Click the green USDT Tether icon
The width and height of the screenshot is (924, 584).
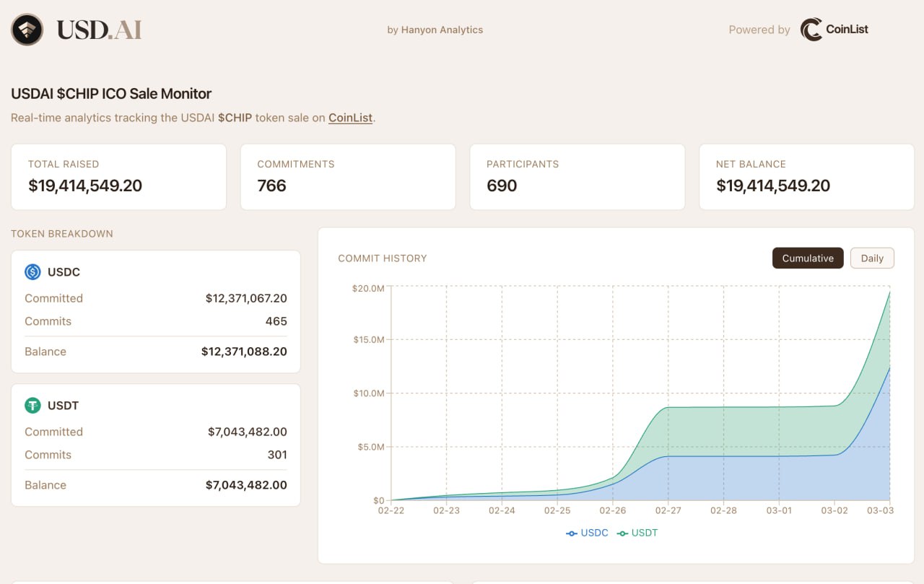[32, 406]
